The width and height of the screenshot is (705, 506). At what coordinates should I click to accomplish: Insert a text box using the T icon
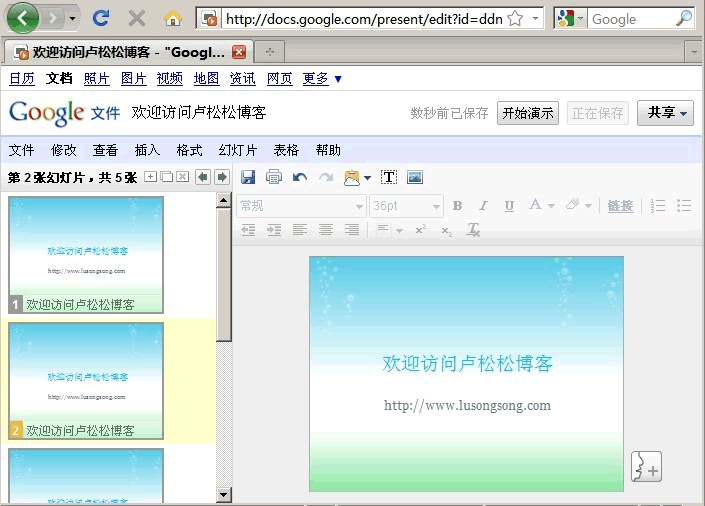tap(389, 177)
